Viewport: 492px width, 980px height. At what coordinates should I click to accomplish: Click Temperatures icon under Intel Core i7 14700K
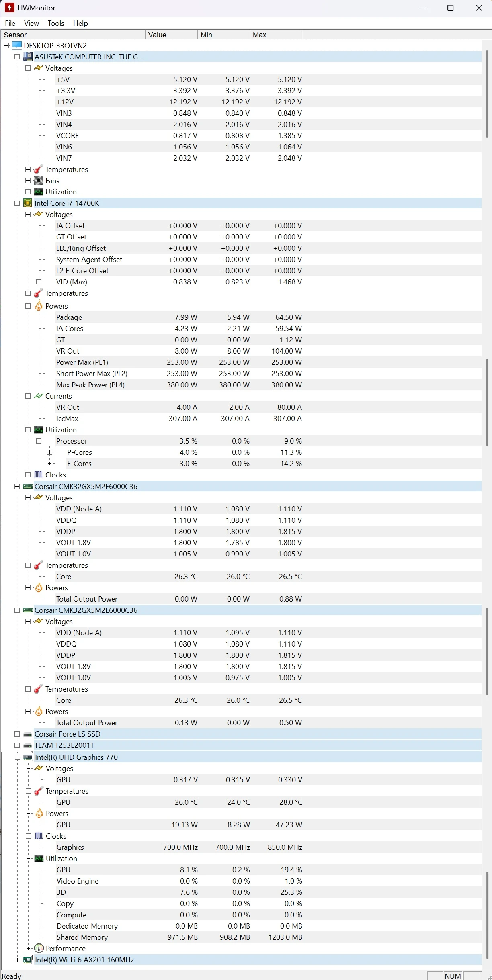pos(39,293)
